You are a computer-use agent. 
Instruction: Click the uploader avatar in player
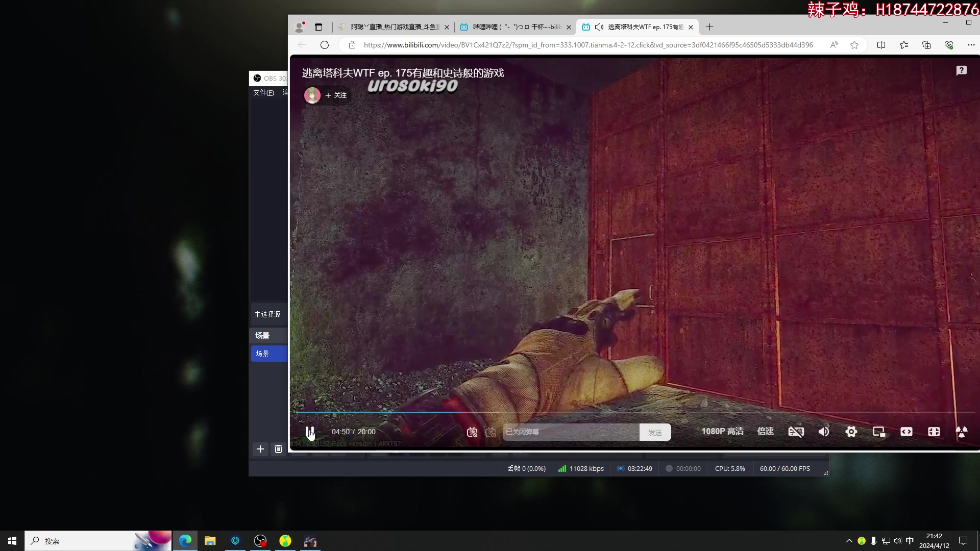(312, 95)
